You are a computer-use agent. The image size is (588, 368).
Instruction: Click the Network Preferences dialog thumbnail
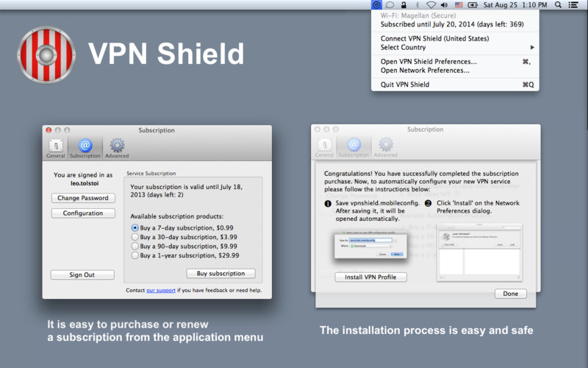pos(479,252)
